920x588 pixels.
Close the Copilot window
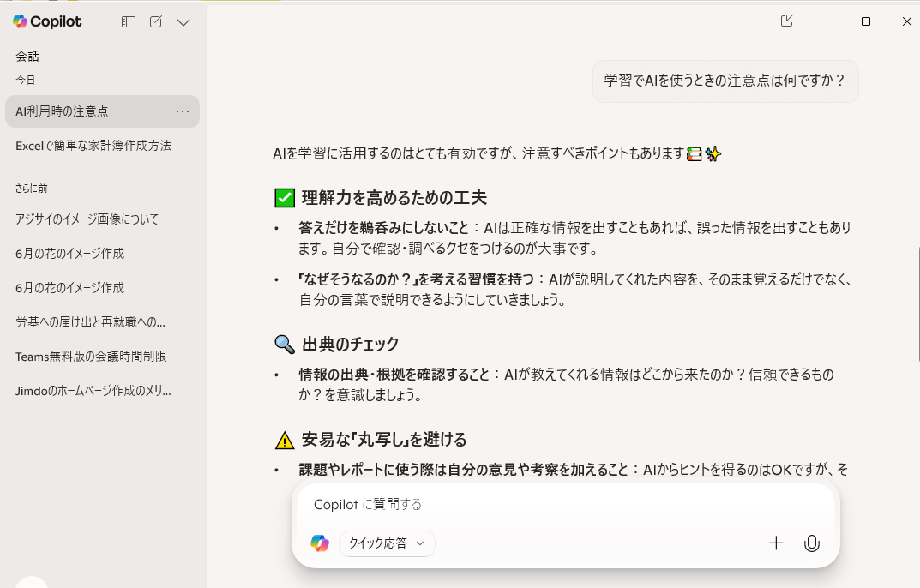[x=906, y=21]
